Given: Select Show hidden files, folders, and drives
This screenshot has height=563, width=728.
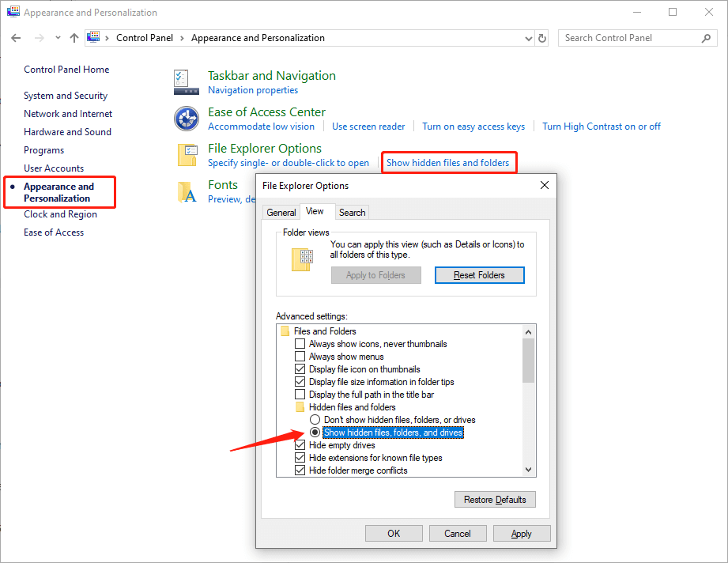Looking at the screenshot, I should point(315,432).
